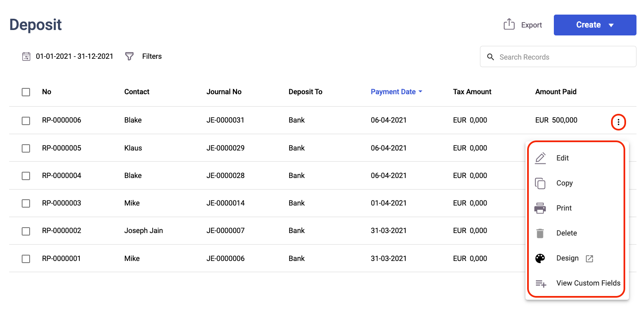Click journal number JE-0000029
The image size is (644, 316).
click(225, 148)
